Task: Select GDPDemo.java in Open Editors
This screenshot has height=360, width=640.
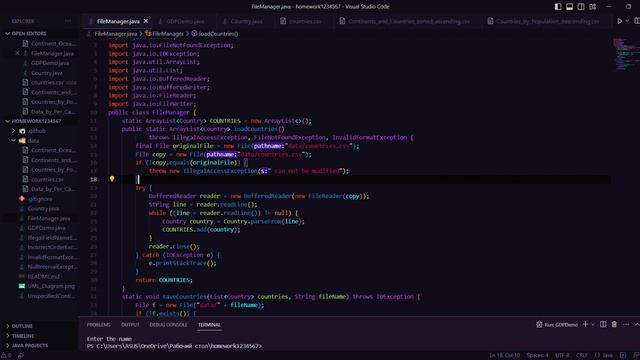Action: pos(50,63)
